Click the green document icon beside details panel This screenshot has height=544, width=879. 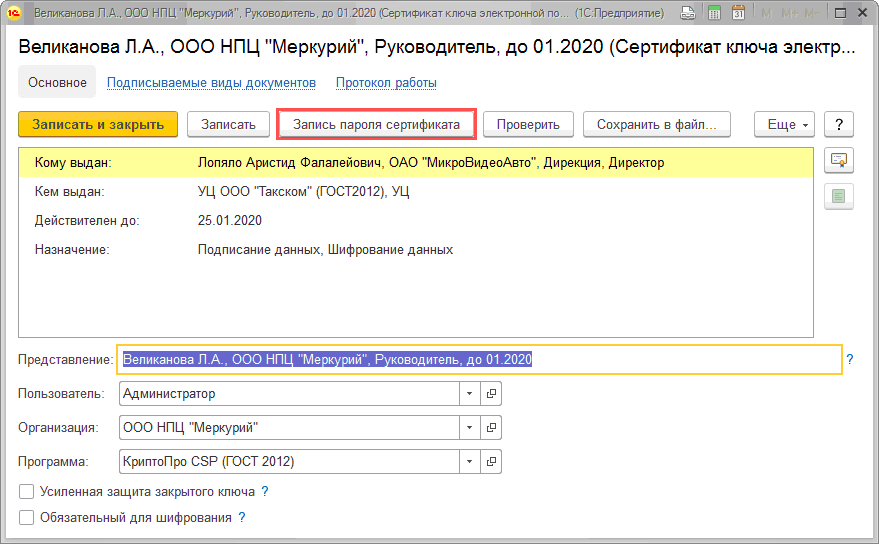[x=839, y=196]
